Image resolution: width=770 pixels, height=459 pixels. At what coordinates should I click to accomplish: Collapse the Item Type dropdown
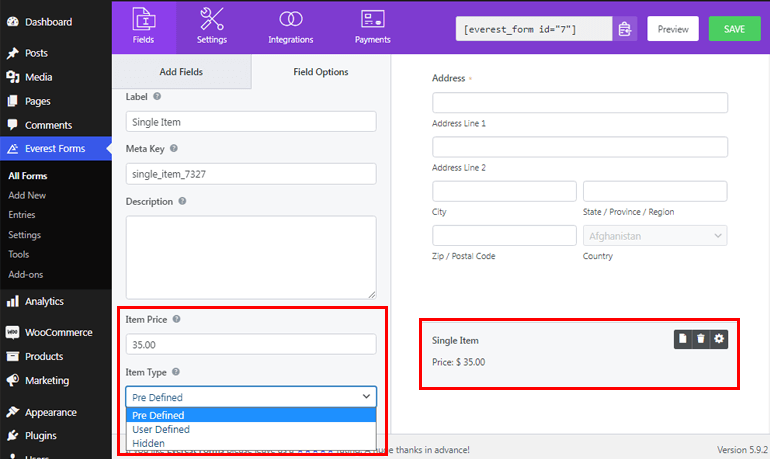pyautogui.click(x=251, y=397)
